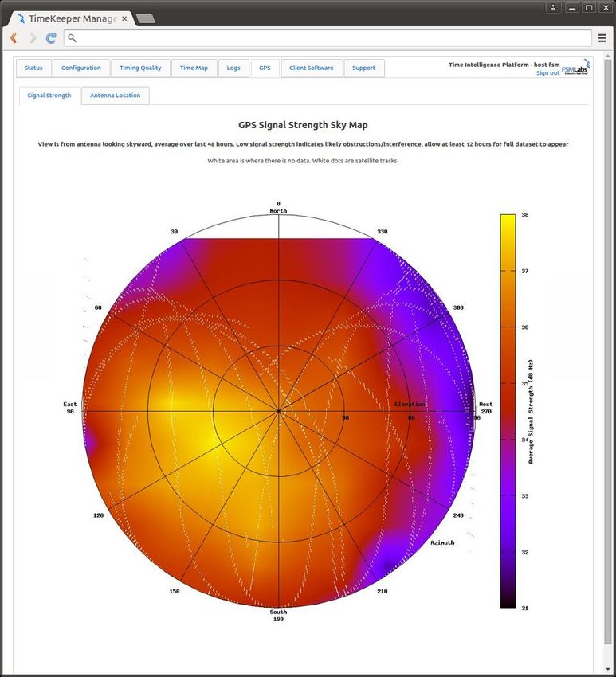Click 'Average Signal Strength' axis label
The image size is (616, 677).
coord(531,411)
